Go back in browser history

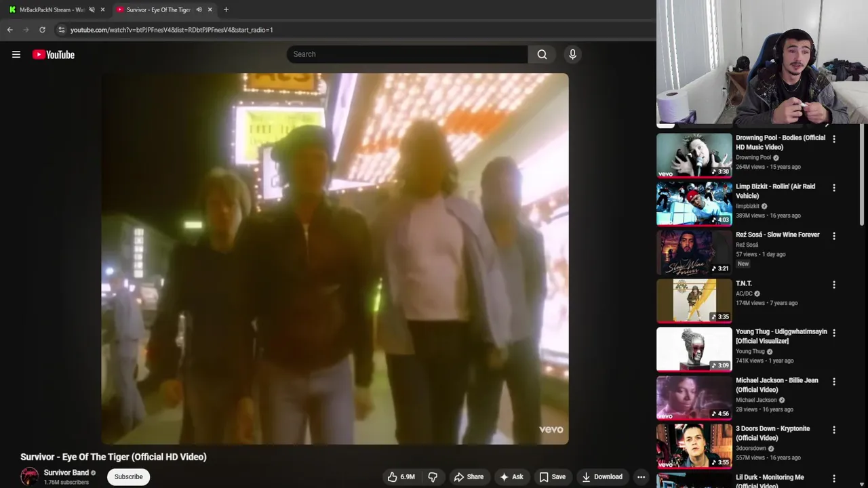9,30
